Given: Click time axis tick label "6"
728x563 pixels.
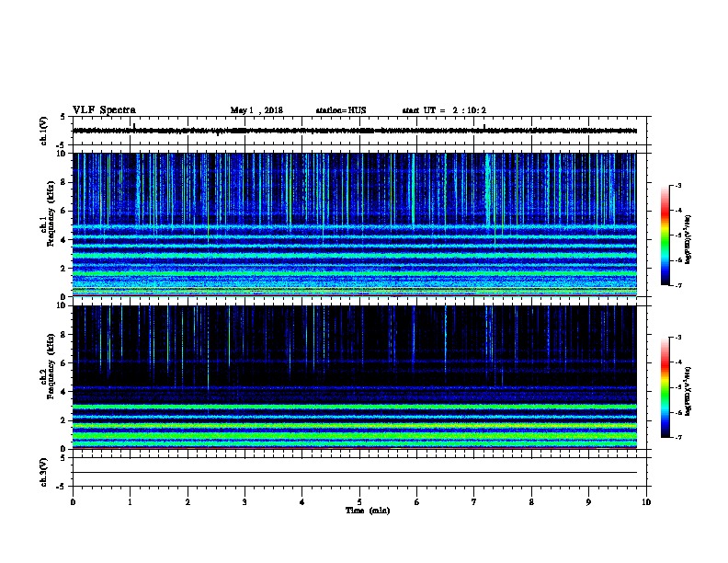Looking at the screenshot, I should [x=417, y=502].
